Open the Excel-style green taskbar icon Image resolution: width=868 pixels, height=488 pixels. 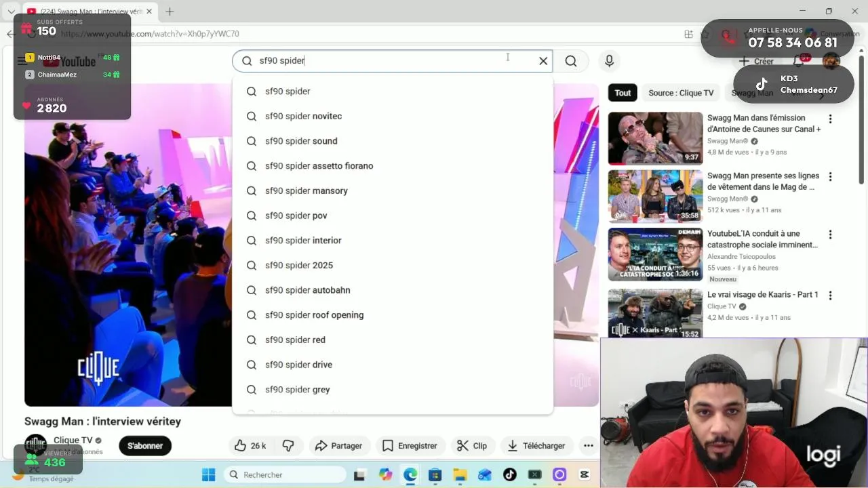tap(535, 474)
